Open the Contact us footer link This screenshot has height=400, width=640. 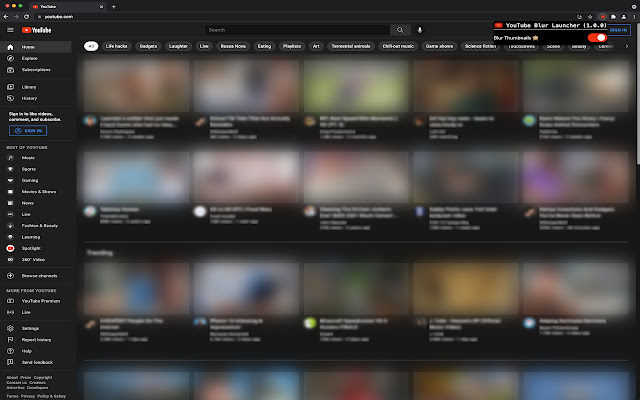tap(16, 382)
